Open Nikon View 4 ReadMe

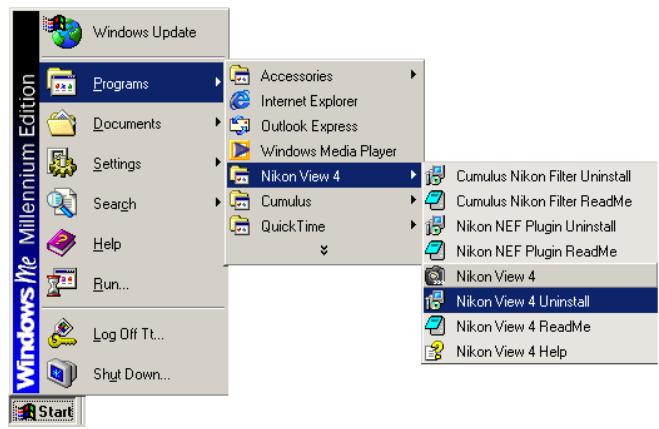pos(540,326)
